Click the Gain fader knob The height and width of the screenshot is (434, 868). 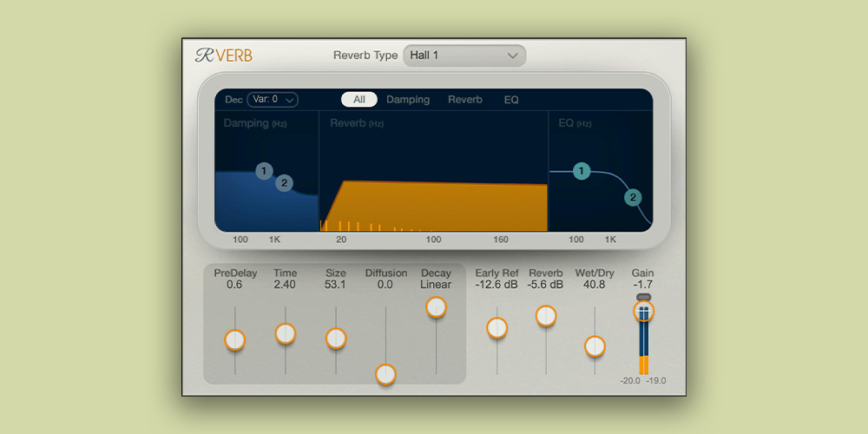[x=643, y=311]
